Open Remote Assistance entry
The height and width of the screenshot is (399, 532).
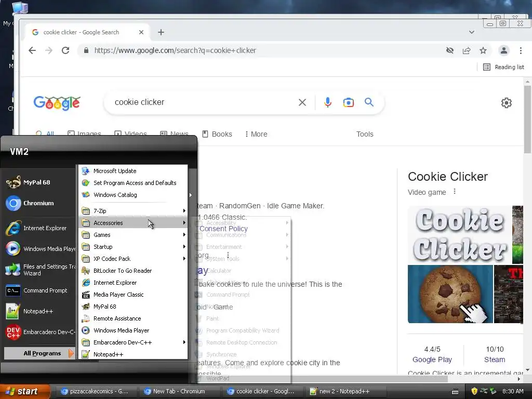click(x=133, y=318)
